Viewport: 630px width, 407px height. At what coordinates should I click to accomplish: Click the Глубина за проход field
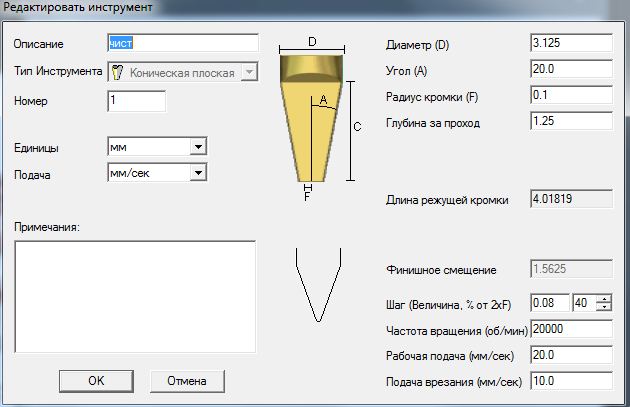coord(571,122)
